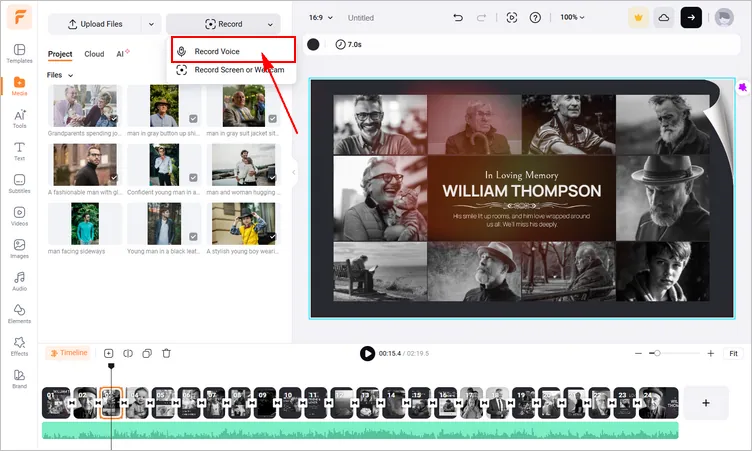
Task: Redo the last action
Action: (x=481, y=18)
